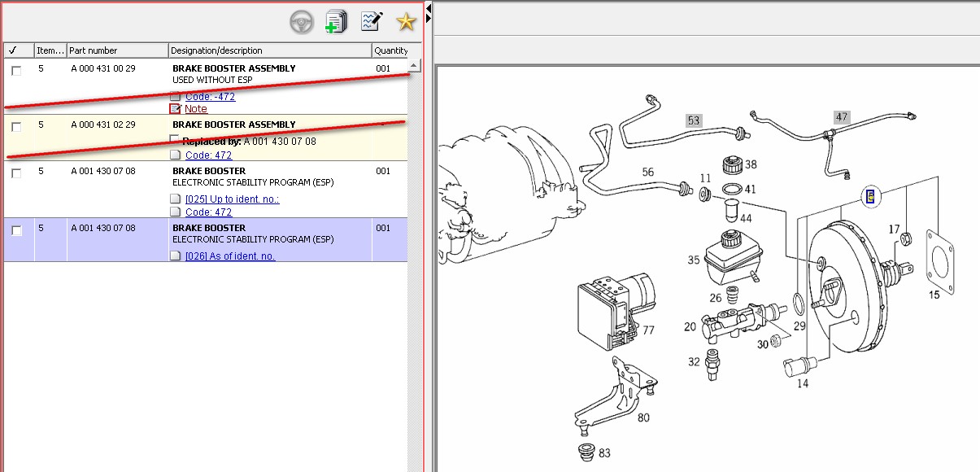Viewport: 980px width, 472px height.
Task: Open the note editor pencil icon
Action: tap(371, 22)
